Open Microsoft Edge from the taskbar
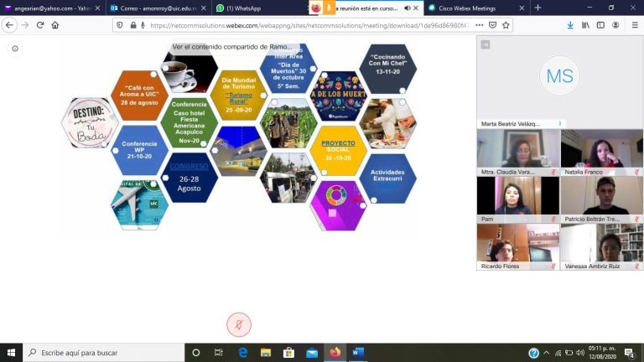The height and width of the screenshot is (362, 644). click(x=243, y=353)
